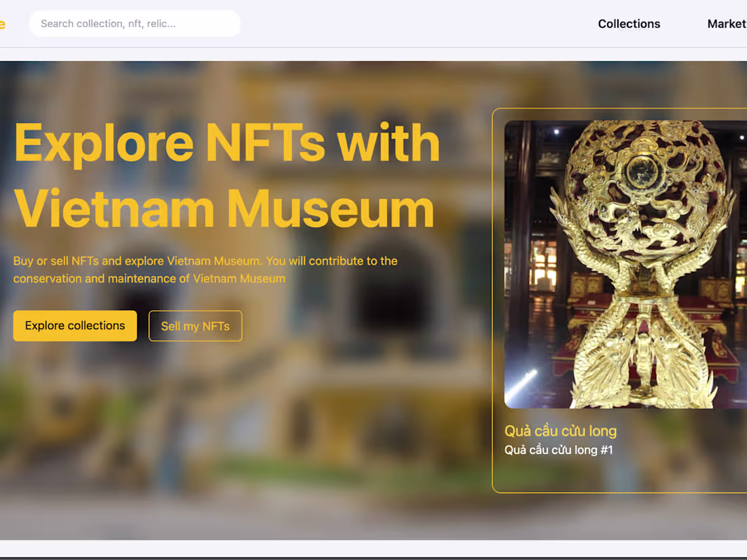Click the search collection, nft, relic field
The height and width of the screenshot is (560, 747).
click(x=134, y=24)
